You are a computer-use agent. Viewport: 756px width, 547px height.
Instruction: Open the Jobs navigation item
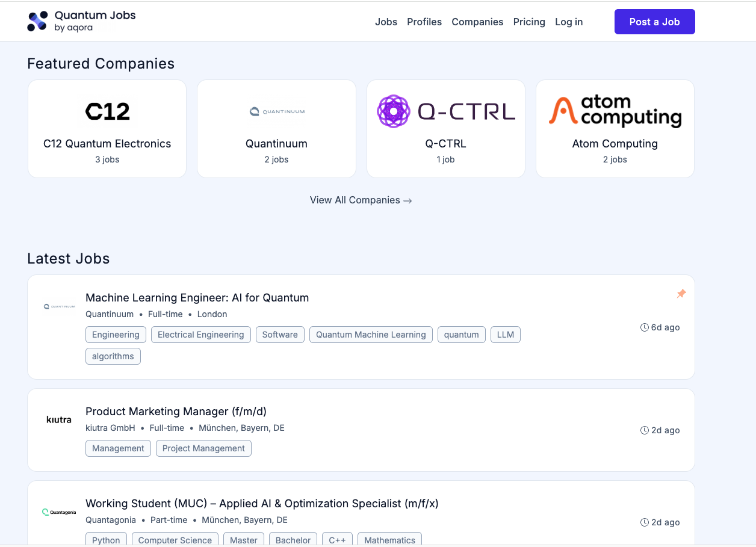386,22
